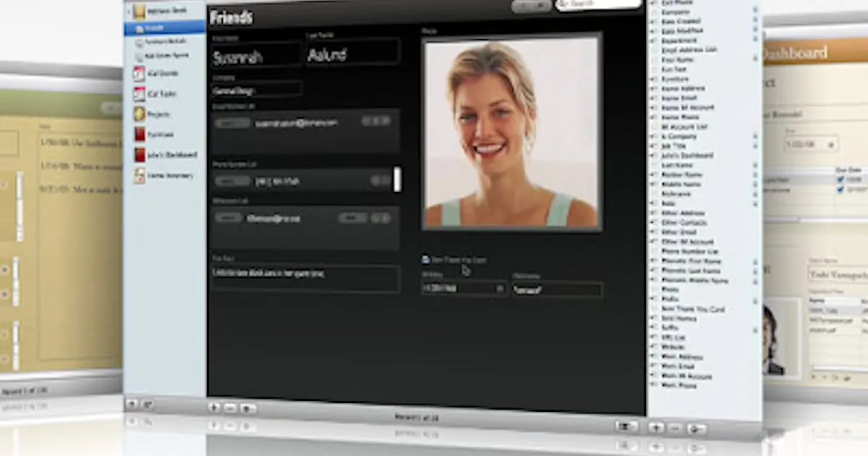Click the view toggle button left of add field plus
The height and width of the screenshot is (456, 868).
626,426
